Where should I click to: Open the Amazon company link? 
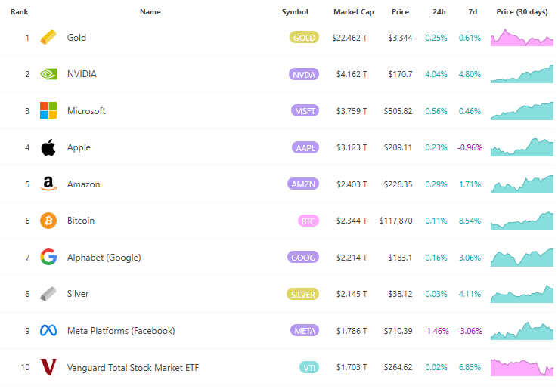[84, 184]
